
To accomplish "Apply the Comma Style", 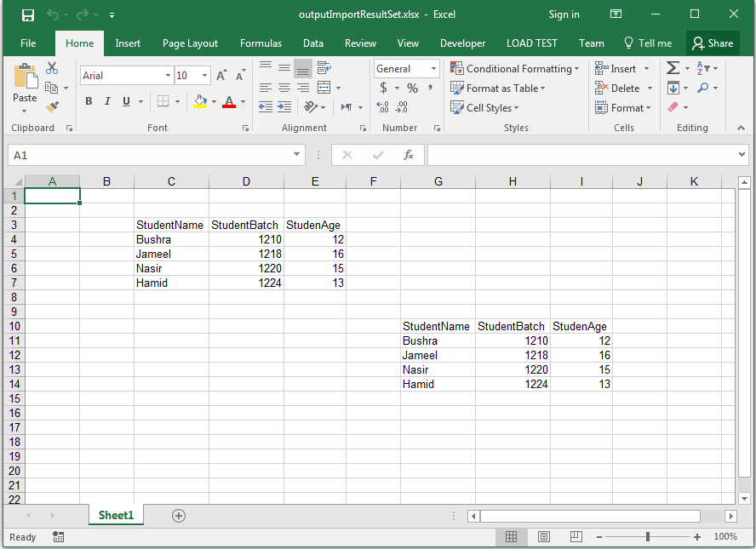I will pyautogui.click(x=430, y=88).
